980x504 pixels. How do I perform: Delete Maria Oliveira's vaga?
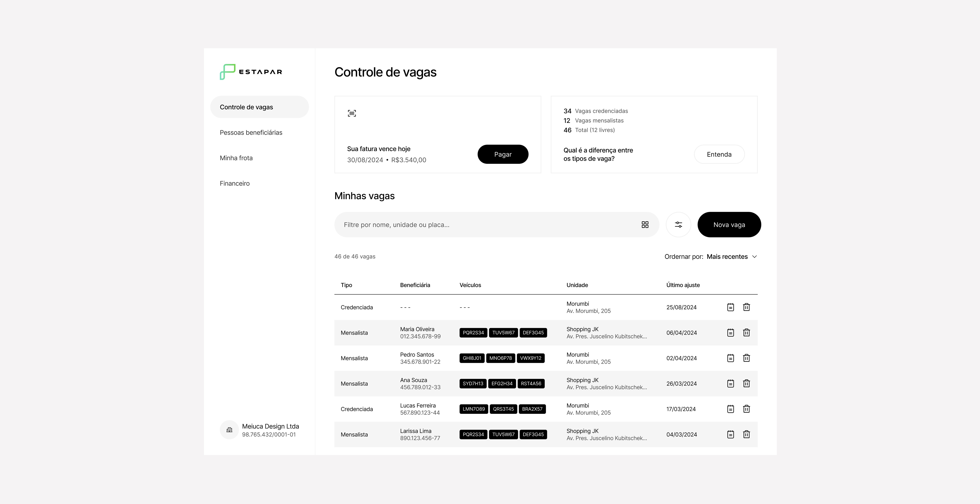[x=746, y=333]
